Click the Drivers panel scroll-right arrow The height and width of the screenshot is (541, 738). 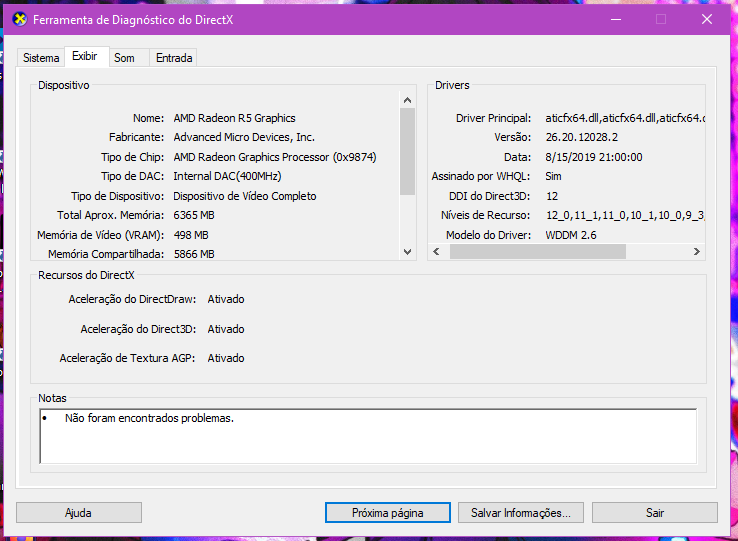(697, 251)
